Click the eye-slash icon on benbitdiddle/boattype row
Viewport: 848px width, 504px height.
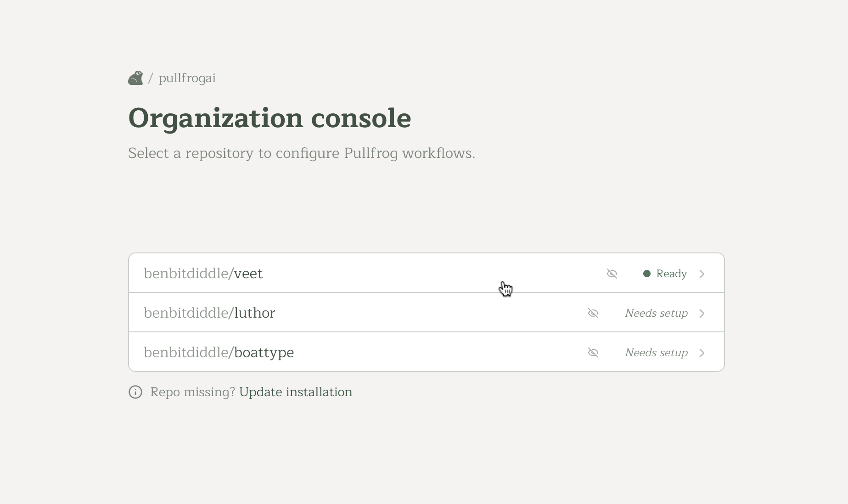click(593, 353)
